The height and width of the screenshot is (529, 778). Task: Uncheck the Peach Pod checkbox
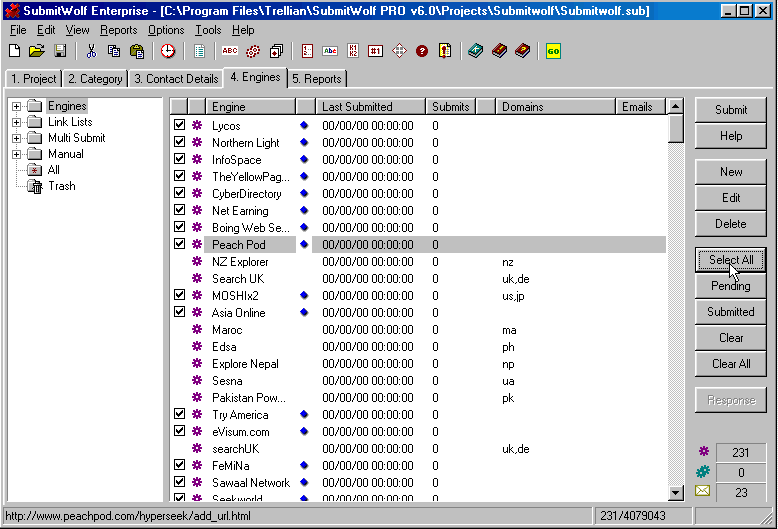(180, 244)
